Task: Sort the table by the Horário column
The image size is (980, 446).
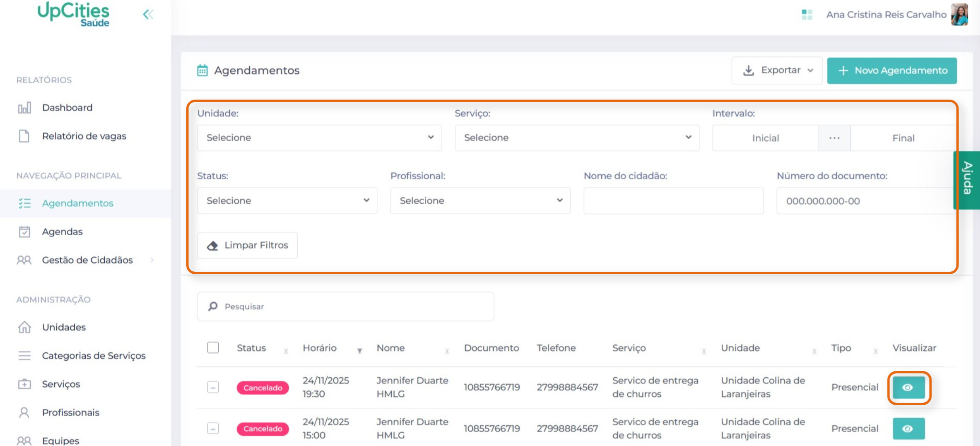Action: click(360, 351)
